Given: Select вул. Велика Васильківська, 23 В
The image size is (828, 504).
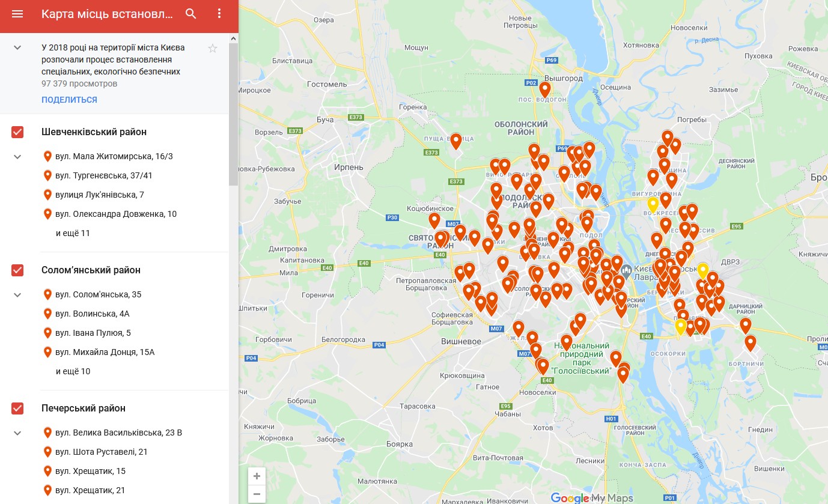Looking at the screenshot, I should tap(118, 433).
